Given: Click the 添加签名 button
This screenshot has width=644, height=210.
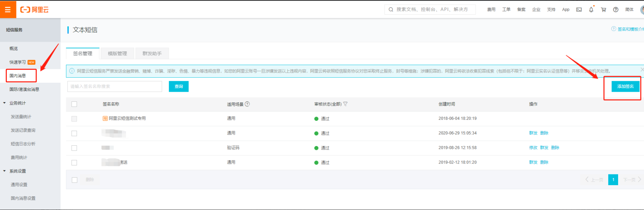Looking at the screenshot, I should 625,86.
